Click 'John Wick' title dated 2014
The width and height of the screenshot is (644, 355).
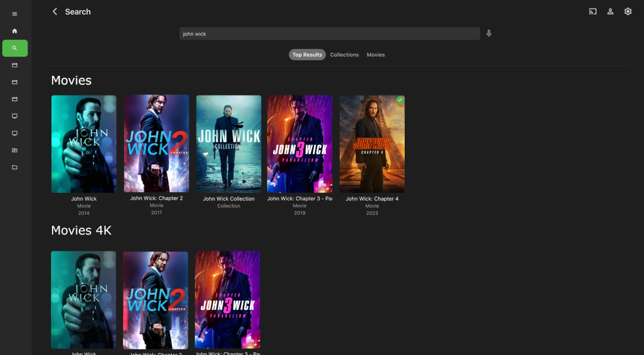pos(84,199)
